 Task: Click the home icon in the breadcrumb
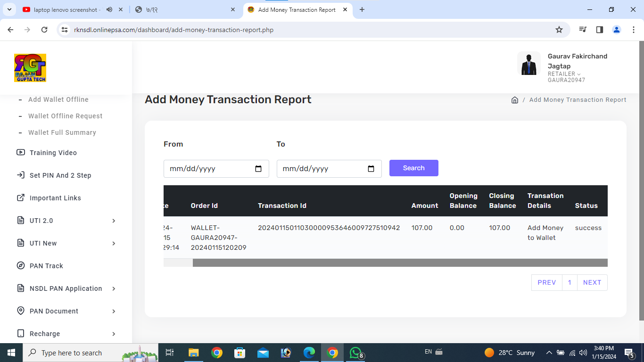coord(515,100)
